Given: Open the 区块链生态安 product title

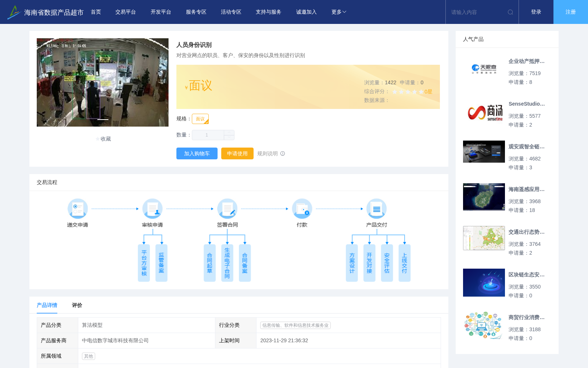Looking at the screenshot, I should [527, 275].
